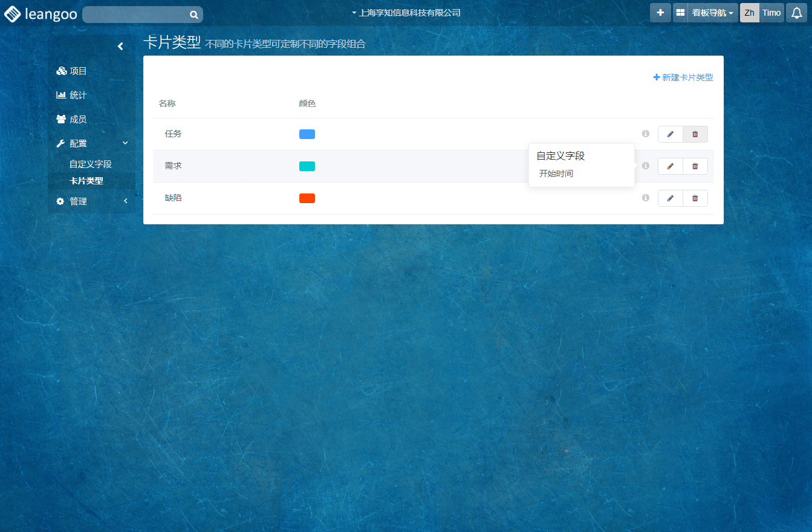This screenshot has height=532, width=812.
Task: Click info icon in 任务 row
Action: (645, 134)
